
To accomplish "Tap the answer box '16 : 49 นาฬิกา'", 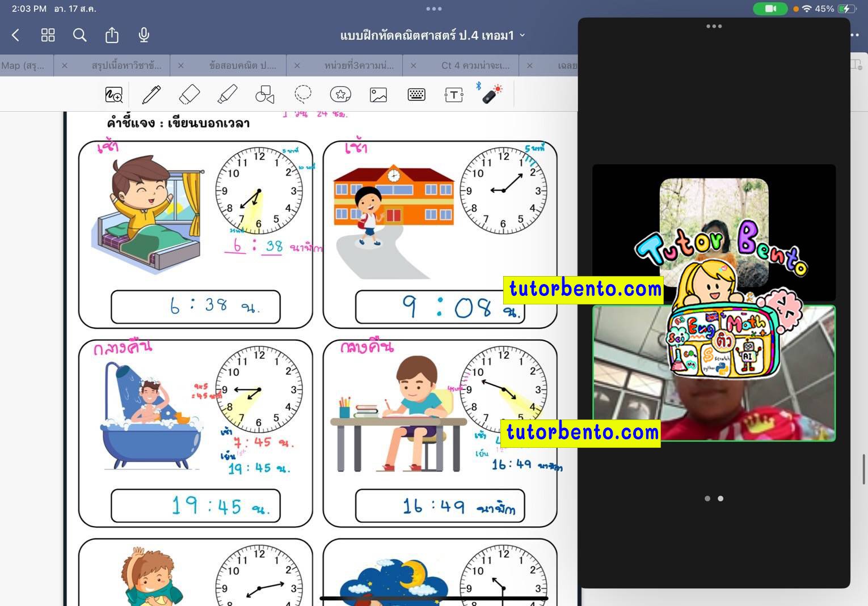I will 440,506.
